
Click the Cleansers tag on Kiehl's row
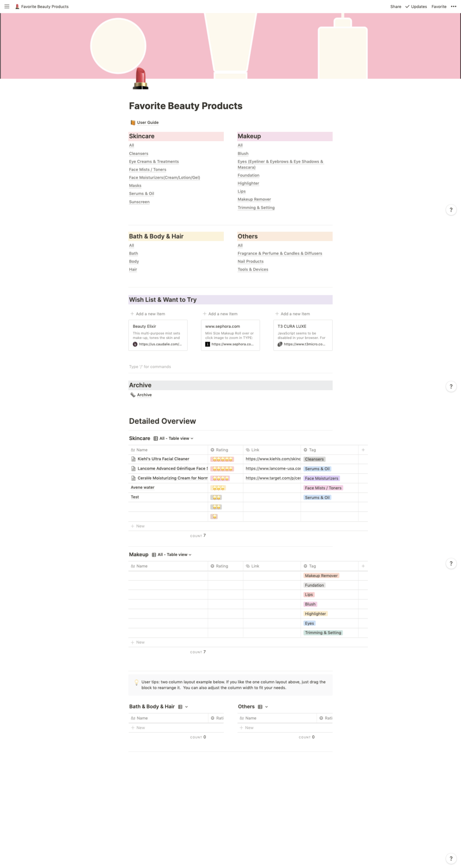[x=314, y=459]
